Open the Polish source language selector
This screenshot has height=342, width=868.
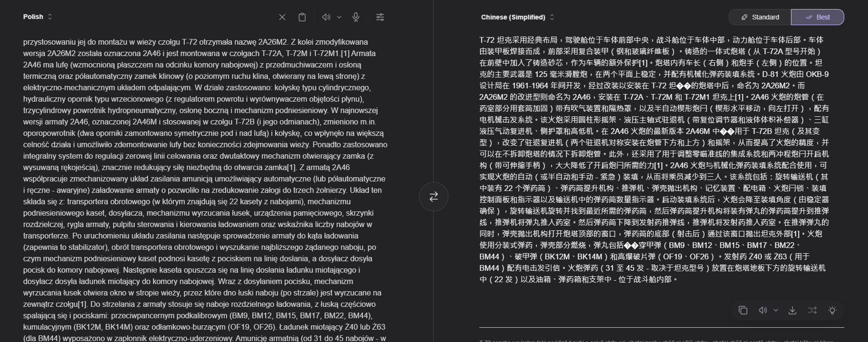pos(38,17)
